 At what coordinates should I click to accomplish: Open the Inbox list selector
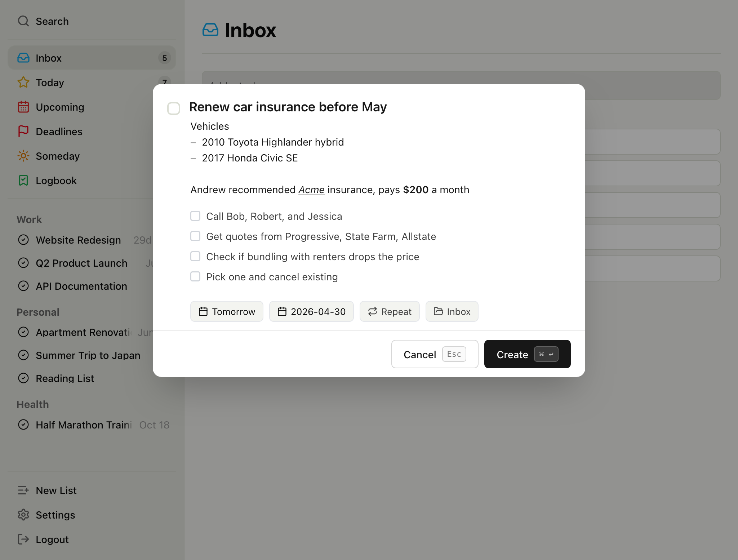[452, 311]
